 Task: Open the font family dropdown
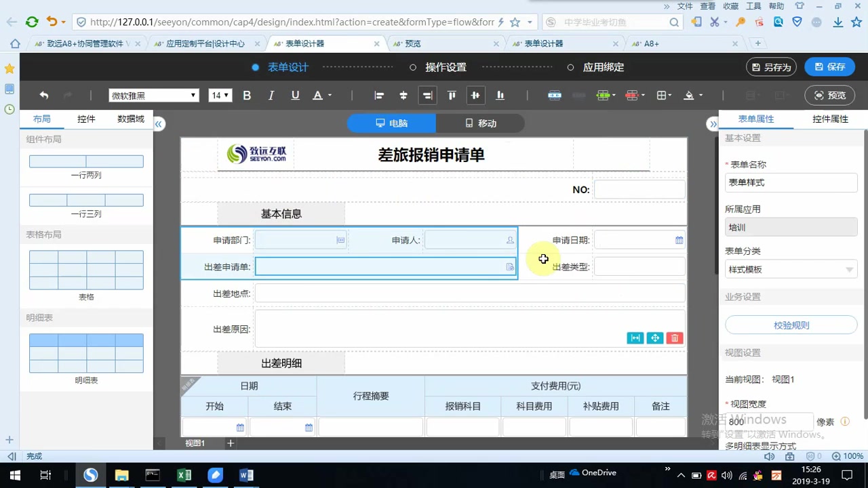click(x=153, y=95)
